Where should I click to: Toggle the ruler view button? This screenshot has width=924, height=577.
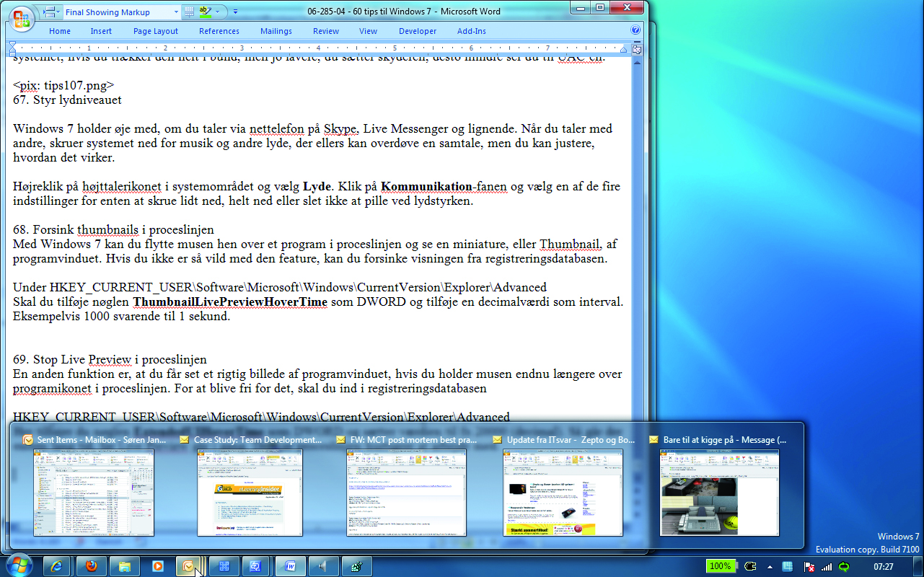tap(637, 50)
